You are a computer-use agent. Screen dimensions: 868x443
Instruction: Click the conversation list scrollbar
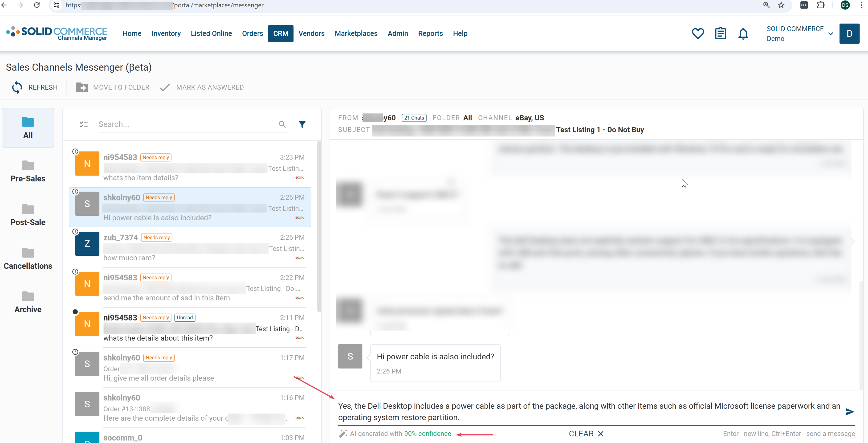[x=319, y=226]
